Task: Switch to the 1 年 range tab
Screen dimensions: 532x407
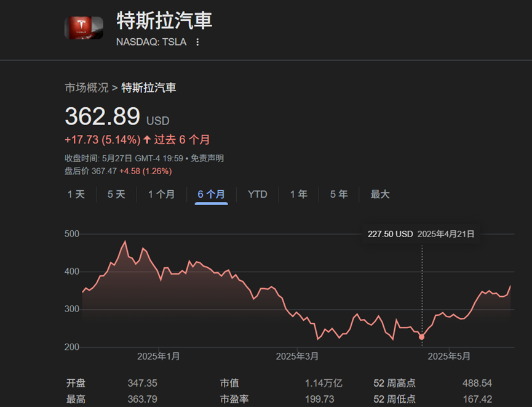Action: tap(298, 195)
